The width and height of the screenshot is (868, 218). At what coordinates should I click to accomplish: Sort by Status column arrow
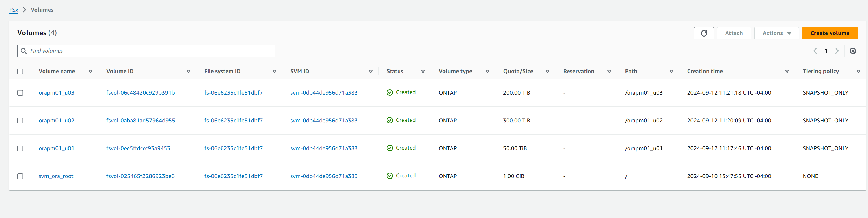point(422,71)
